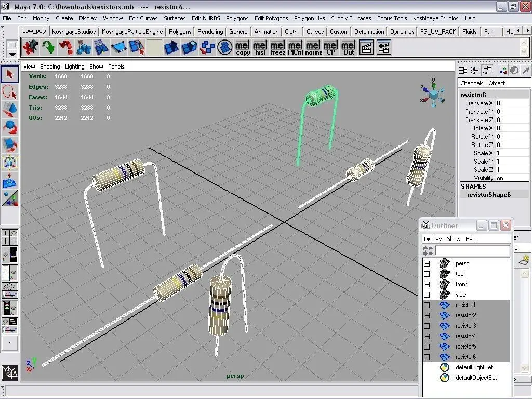Image resolution: width=532 pixels, height=399 pixels.
Task: Toggle Channel Box layout icon
Action: coord(463,70)
